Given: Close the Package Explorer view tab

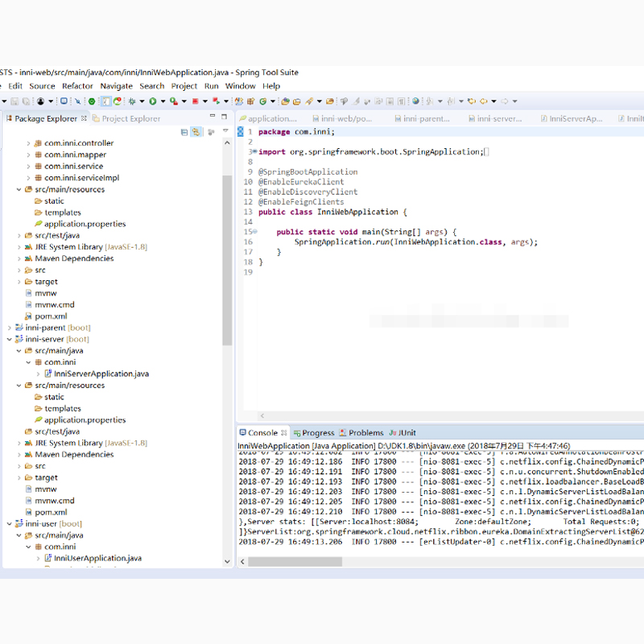Looking at the screenshot, I should coord(84,118).
